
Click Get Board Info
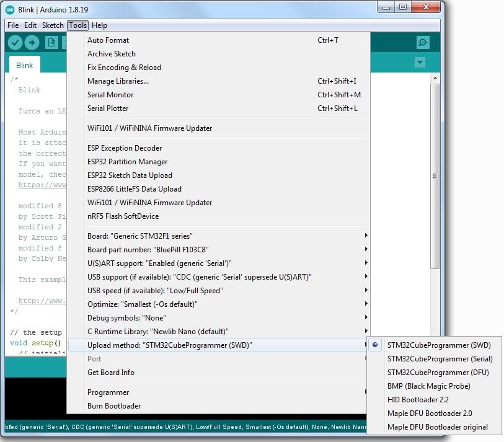[219, 373]
